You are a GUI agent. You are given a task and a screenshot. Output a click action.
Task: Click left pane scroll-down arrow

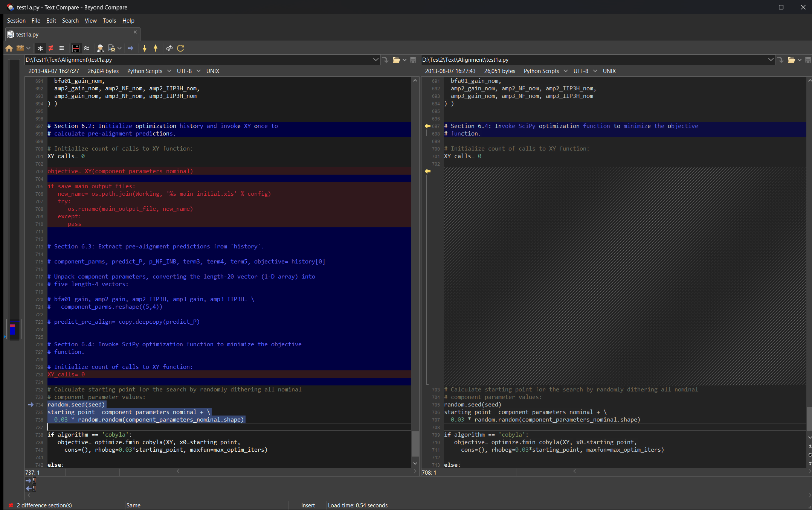point(415,463)
